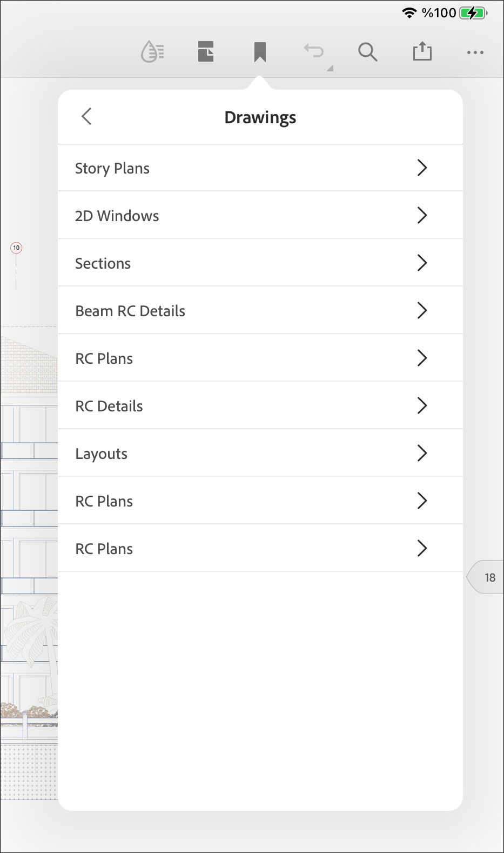The height and width of the screenshot is (853, 504).
Task: Click the red grid marker 10
Action: [16, 248]
